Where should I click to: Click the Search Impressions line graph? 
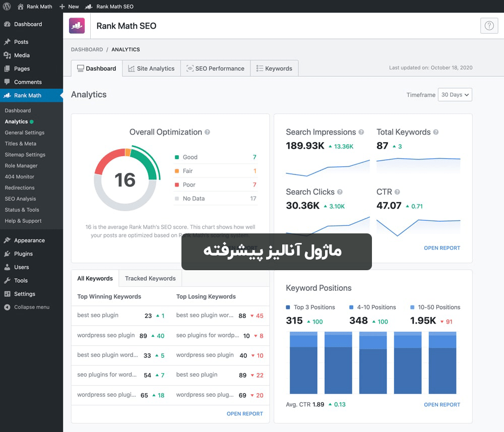pos(328,168)
